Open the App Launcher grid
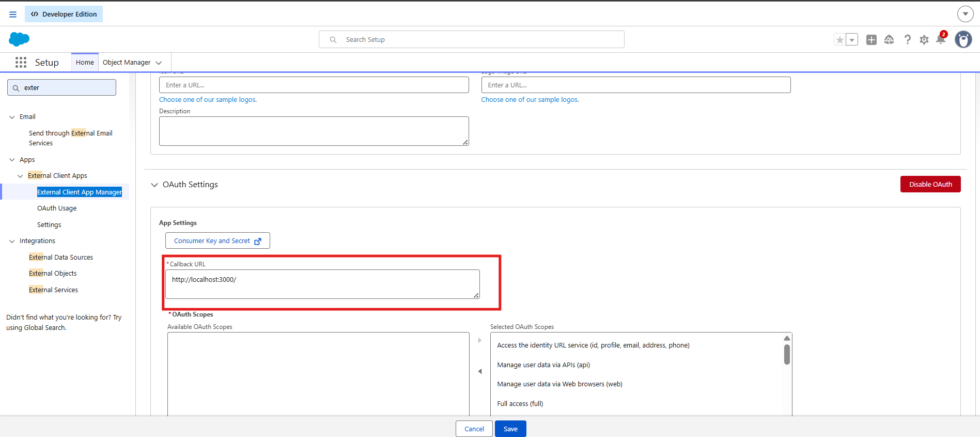The width and height of the screenshot is (980, 437). [21, 63]
